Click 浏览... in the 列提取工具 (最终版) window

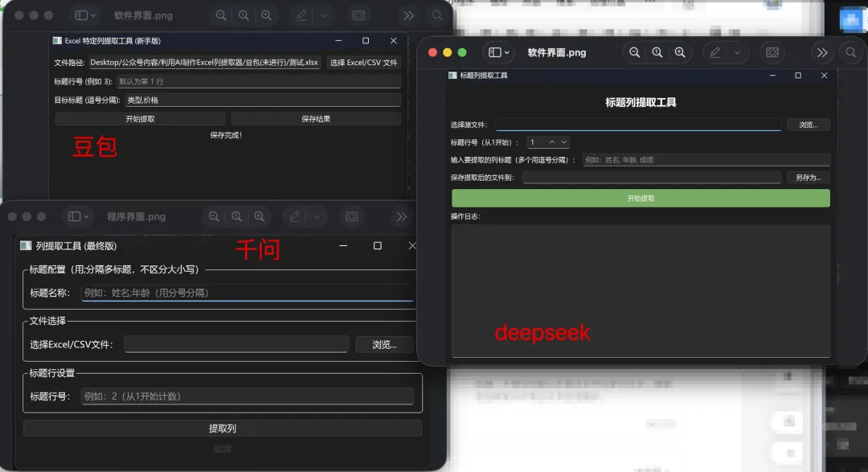tap(384, 345)
